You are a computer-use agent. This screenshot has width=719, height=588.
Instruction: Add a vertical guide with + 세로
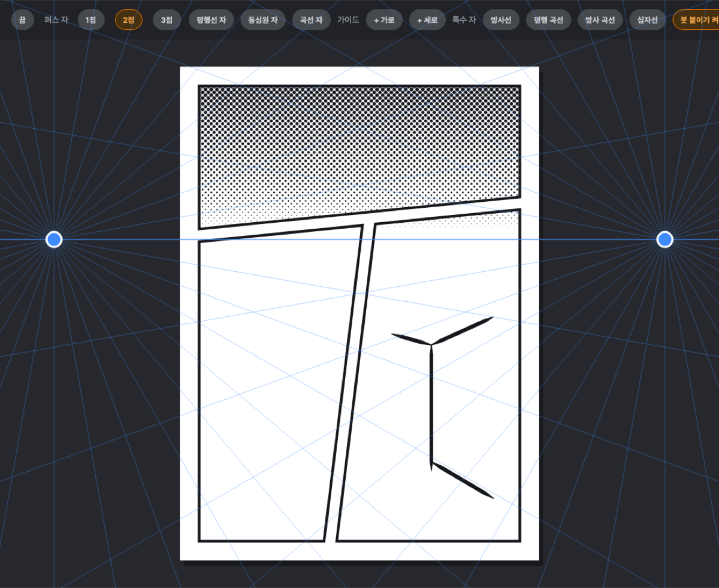click(428, 20)
